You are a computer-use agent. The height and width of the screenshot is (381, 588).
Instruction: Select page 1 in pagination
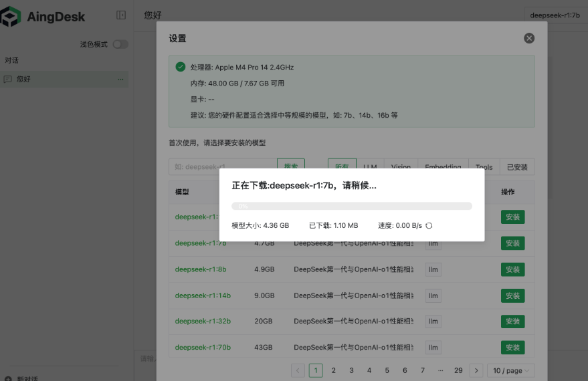pos(316,370)
